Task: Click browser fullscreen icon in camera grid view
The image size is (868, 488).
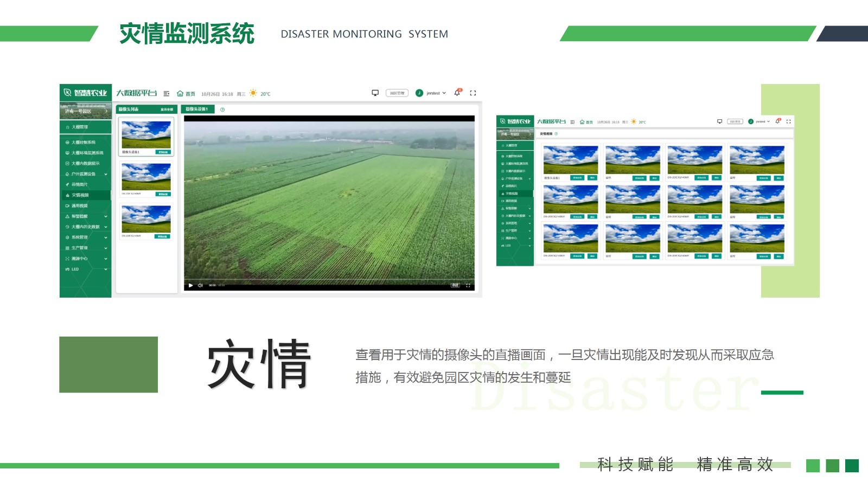Action: click(789, 121)
